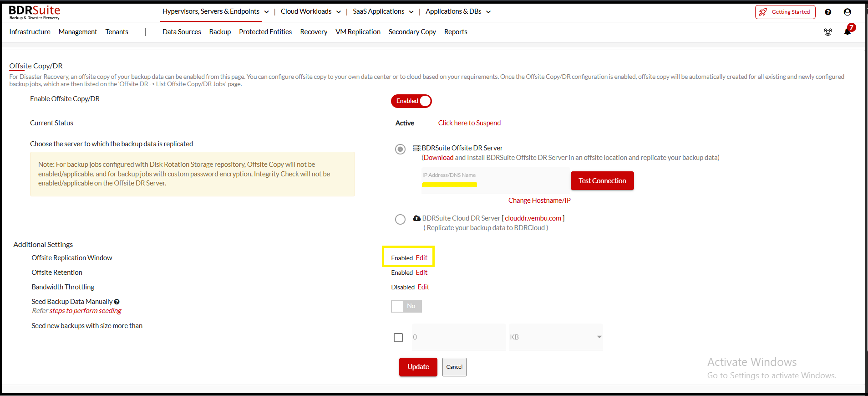The height and width of the screenshot is (396, 868).
Task: Select BDRSuite Cloud DR Server radio button
Action: click(x=400, y=219)
